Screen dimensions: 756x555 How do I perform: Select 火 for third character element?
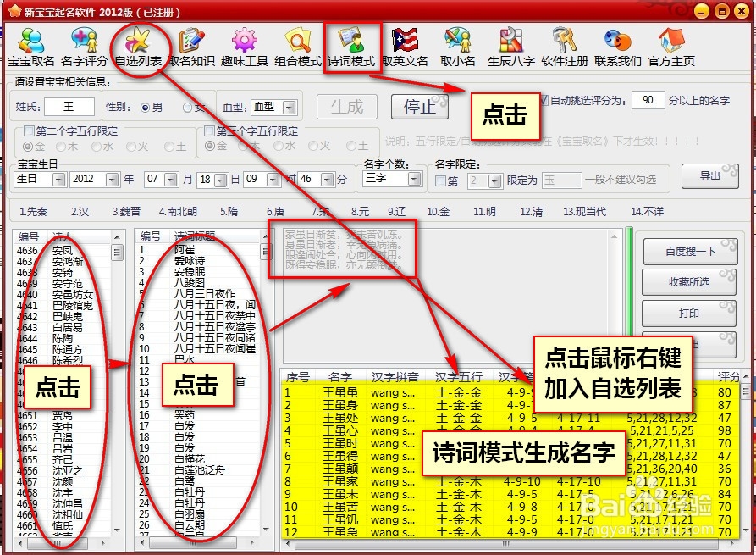313,146
